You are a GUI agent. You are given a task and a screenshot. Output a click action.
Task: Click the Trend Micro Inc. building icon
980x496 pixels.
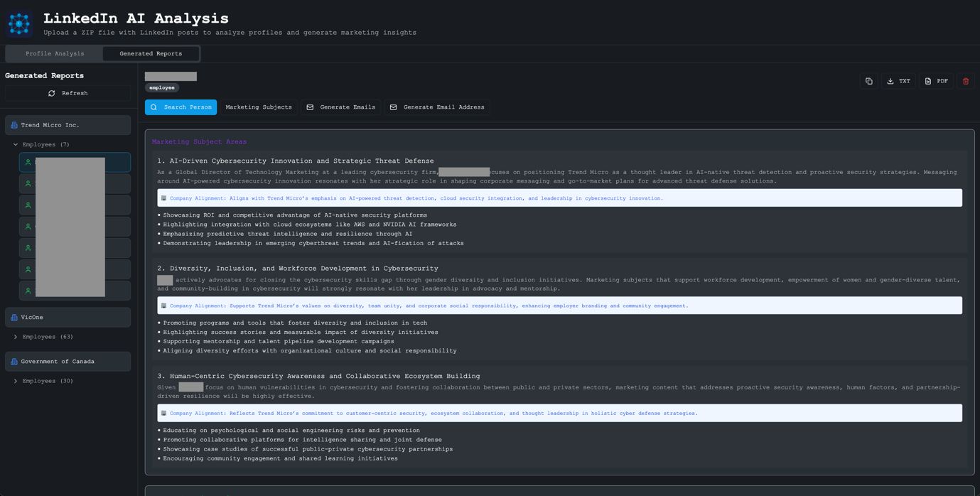pos(14,125)
